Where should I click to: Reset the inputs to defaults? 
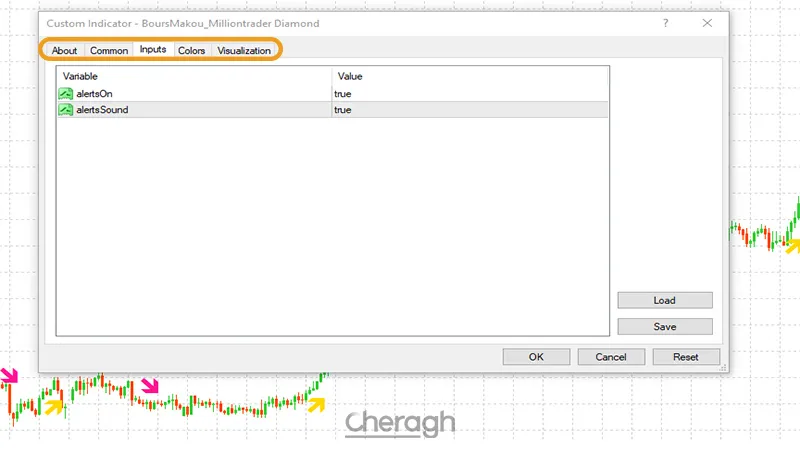coord(685,357)
